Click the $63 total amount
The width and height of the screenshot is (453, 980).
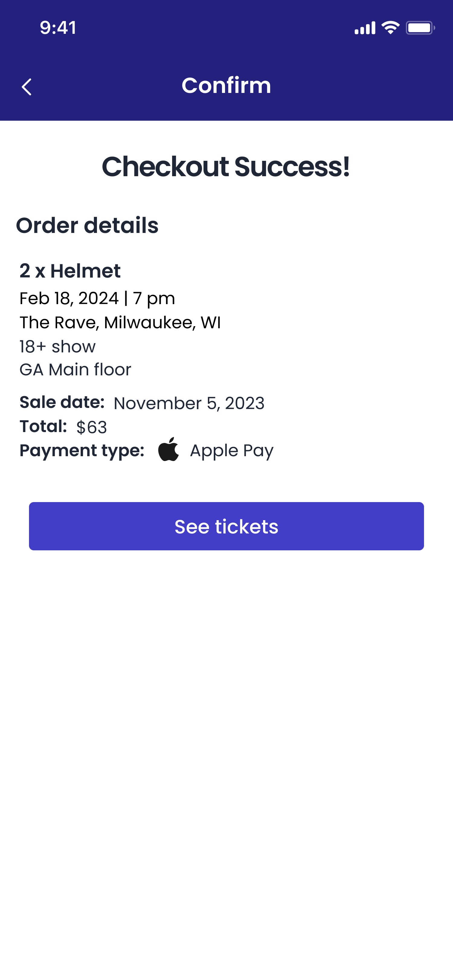pyautogui.click(x=92, y=427)
